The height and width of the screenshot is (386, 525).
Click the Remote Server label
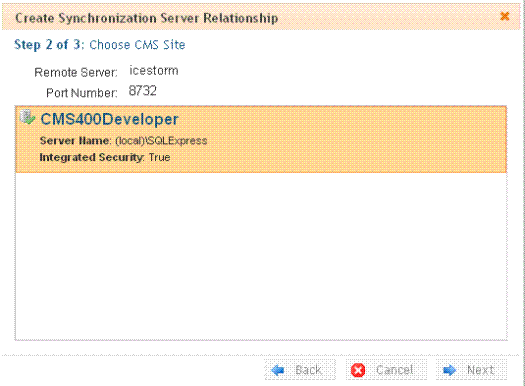[x=76, y=72]
